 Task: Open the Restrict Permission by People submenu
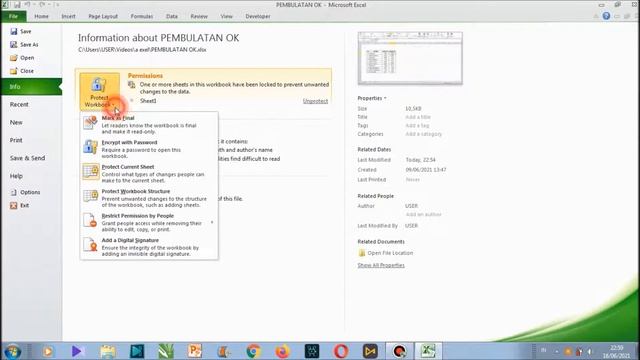click(149, 222)
